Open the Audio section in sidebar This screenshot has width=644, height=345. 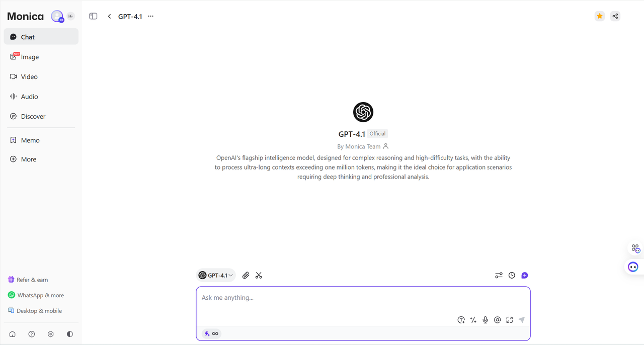pos(41,97)
